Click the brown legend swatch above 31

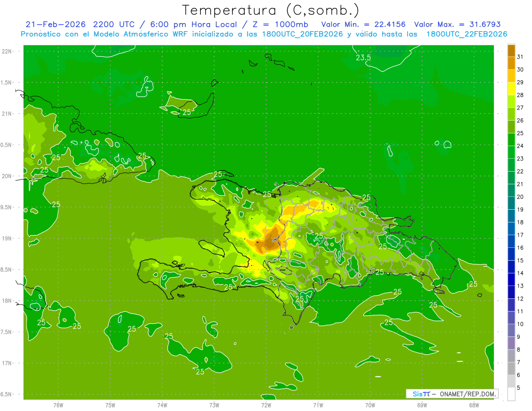[511, 51]
